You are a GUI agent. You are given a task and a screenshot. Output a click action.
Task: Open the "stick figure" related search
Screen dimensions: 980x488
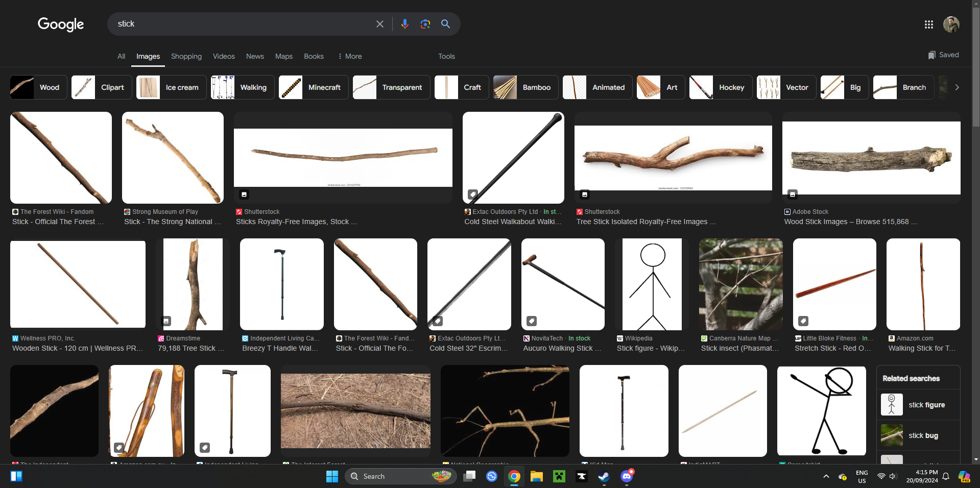918,405
